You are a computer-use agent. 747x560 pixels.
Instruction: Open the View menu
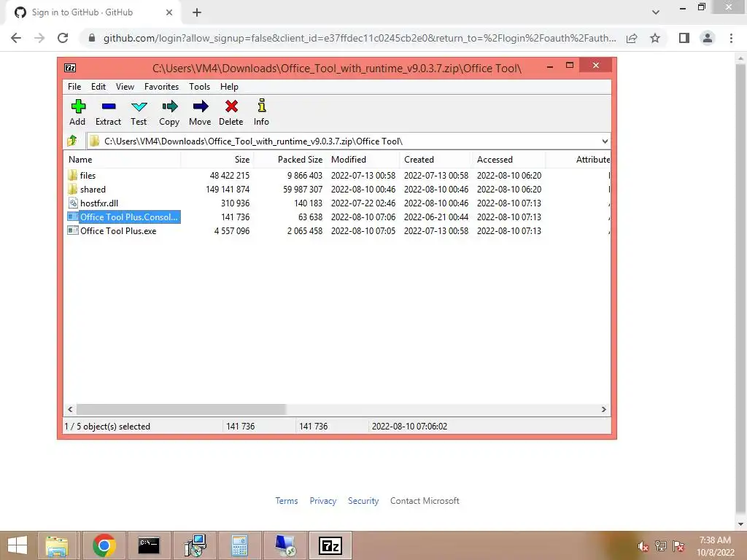125,87
